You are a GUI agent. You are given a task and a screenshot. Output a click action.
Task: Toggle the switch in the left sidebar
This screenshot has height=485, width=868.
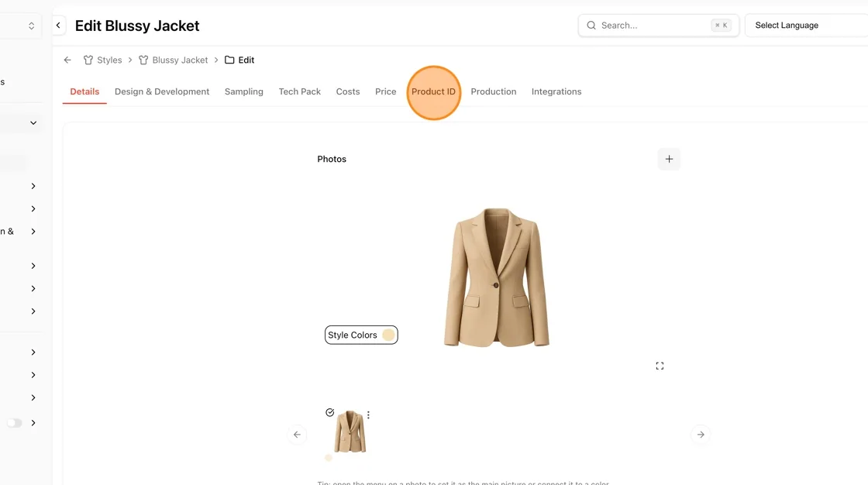click(x=15, y=423)
